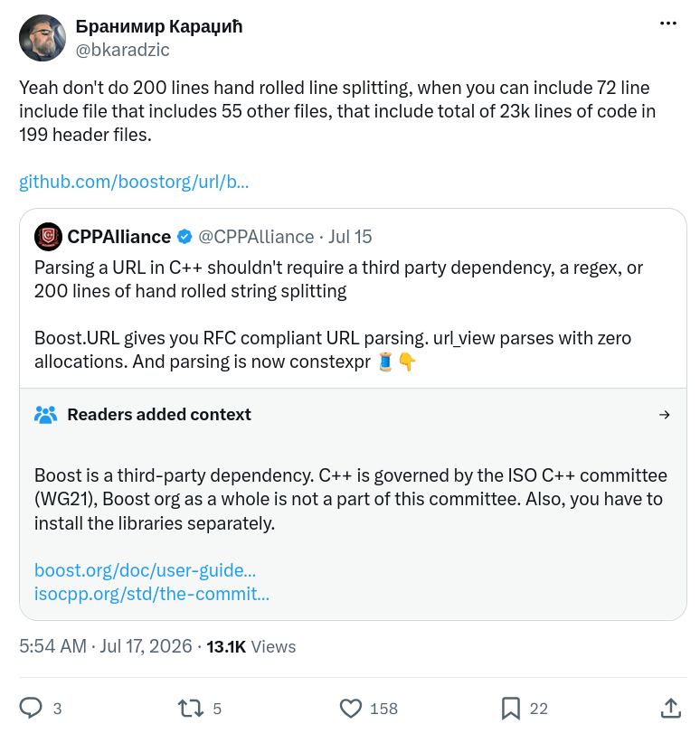Follow the boost.org/doc/user-guide link

[145, 569]
